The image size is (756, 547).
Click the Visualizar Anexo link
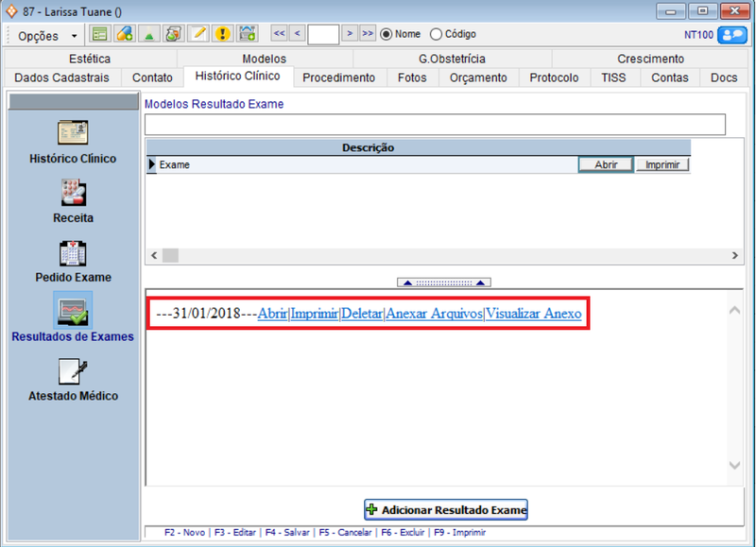[533, 314]
